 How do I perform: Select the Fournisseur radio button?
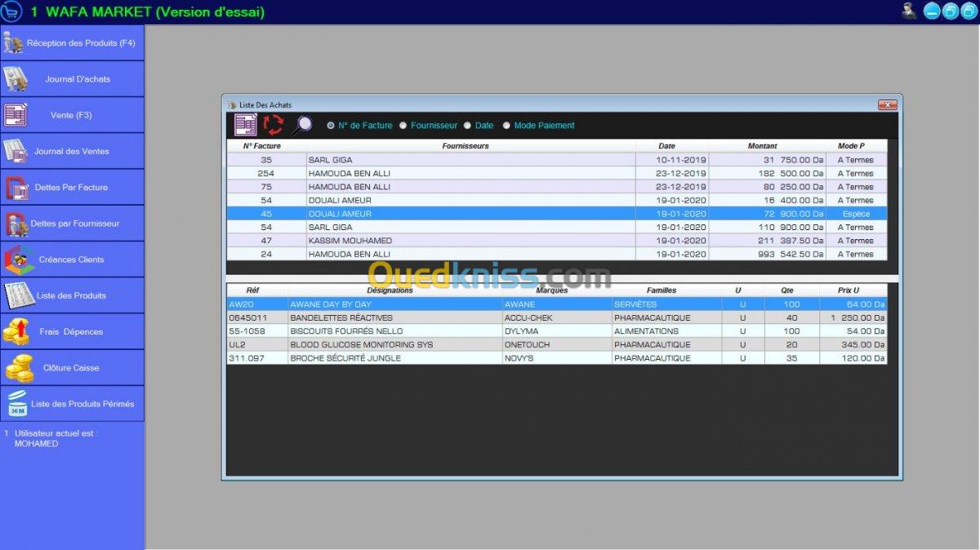click(403, 126)
